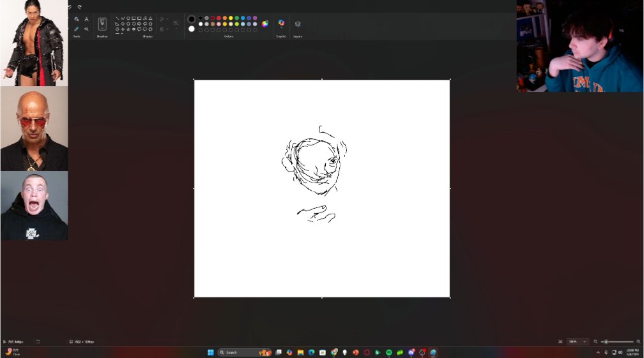Image resolution: width=644 pixels, height=358 pixels.
Task: Undo the last stroke in Paint
Action: tap(70, 7)
